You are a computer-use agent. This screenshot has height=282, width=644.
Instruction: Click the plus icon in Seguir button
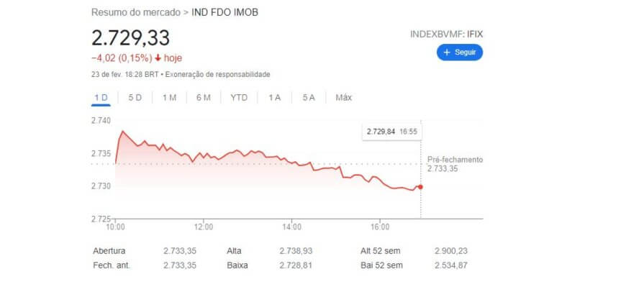(x=446, y=53)
